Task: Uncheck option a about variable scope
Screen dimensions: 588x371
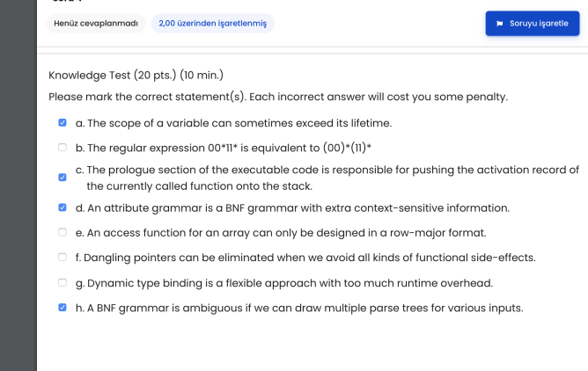Action: [62, 123]
